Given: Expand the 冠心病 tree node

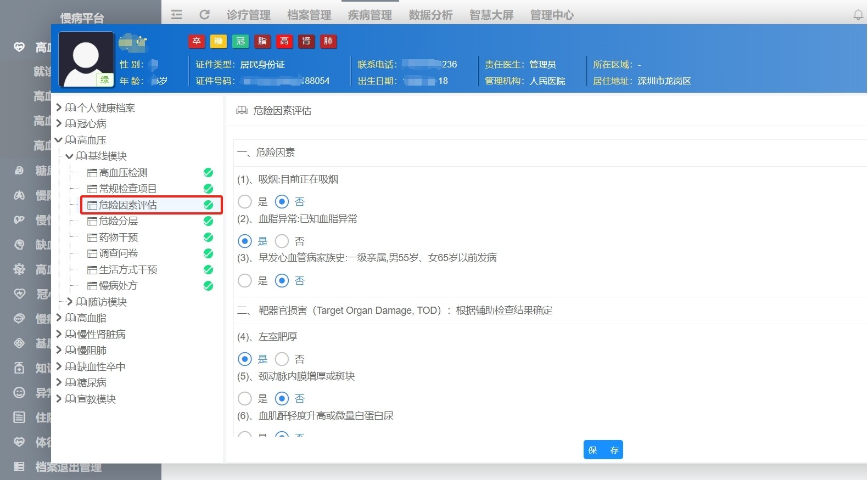Looking at the screenshot, I should pyautogui.click(x=59, y=123).
